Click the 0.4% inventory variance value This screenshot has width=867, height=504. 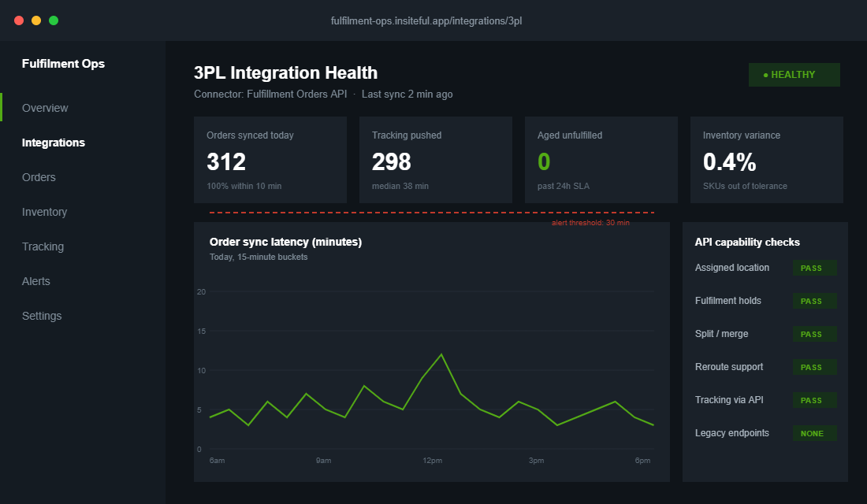pyautogui.click(x=729, y=162)
